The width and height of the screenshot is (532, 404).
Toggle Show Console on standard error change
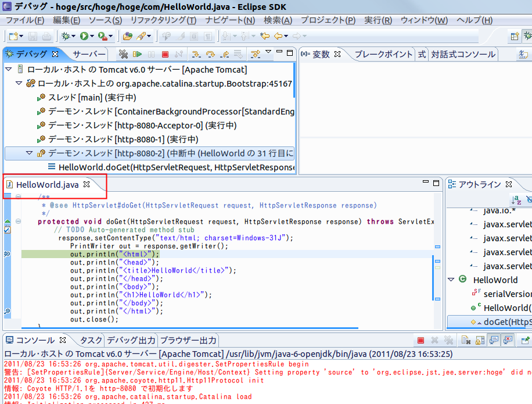(x=508, y=340)
